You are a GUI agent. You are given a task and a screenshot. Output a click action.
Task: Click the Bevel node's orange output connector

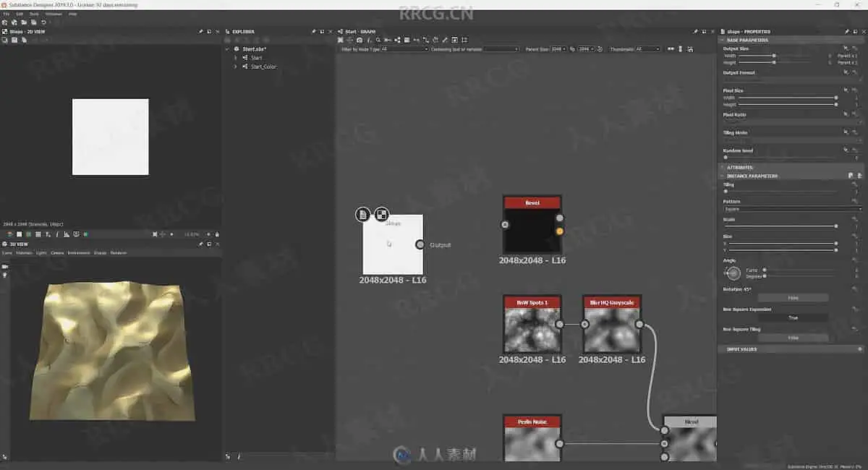[x=559, y=231]
